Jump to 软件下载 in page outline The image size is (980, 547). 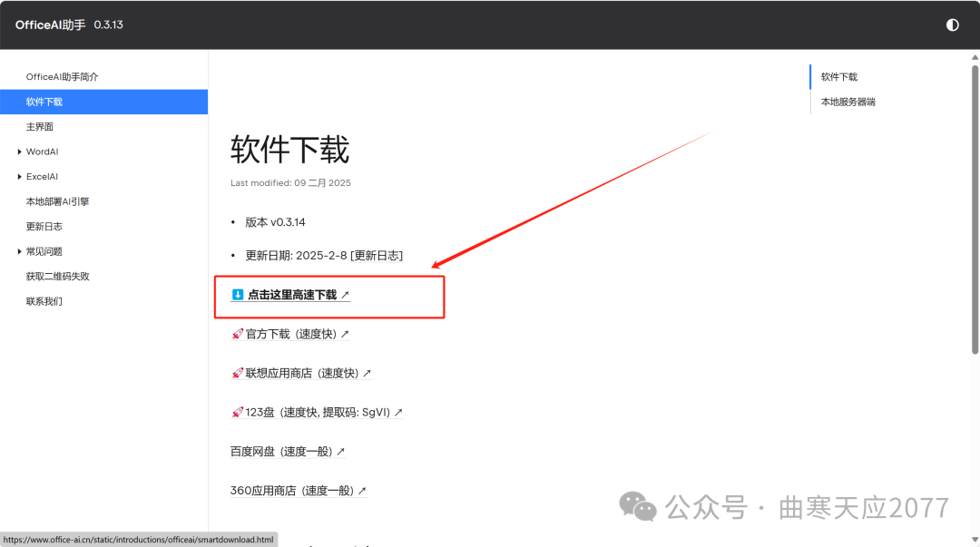tap(838, 77)
